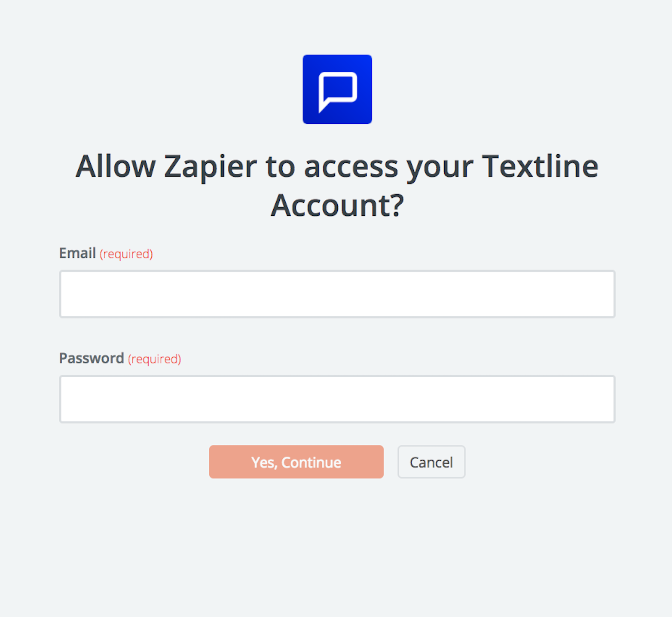Select the word Textline in heading
The height and width of the screenshot is (617, 672).
coord(540,166)
